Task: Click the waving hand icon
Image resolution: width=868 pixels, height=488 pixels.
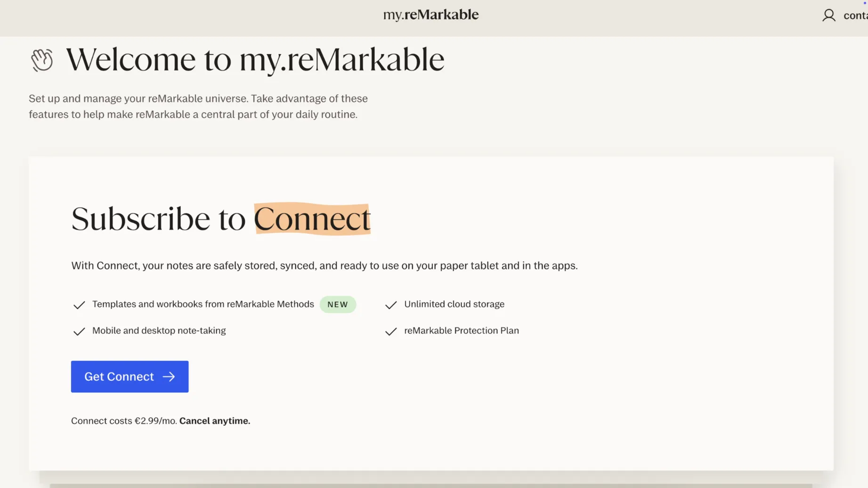Action: (42, 60)
